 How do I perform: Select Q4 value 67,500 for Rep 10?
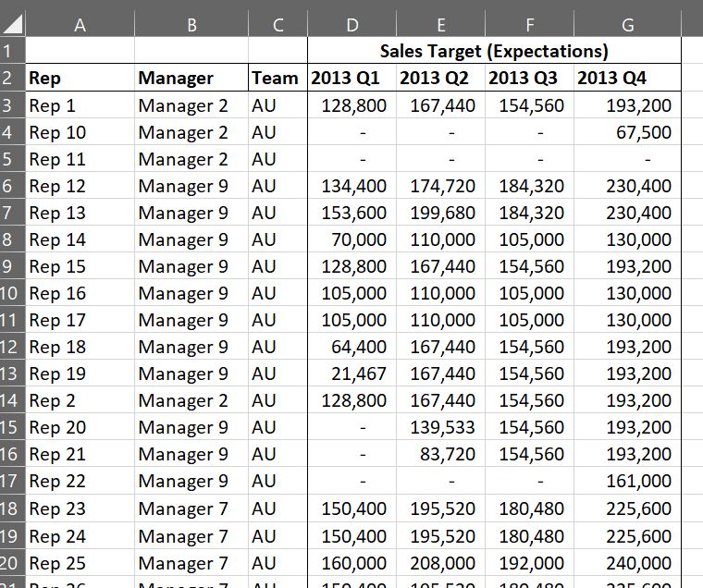[628, 132]
